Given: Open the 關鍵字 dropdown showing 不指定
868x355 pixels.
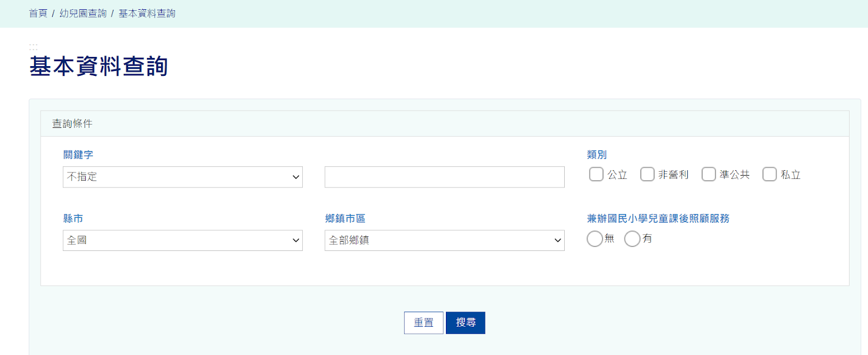Looking at the screenshot, I should click(183, 177).
